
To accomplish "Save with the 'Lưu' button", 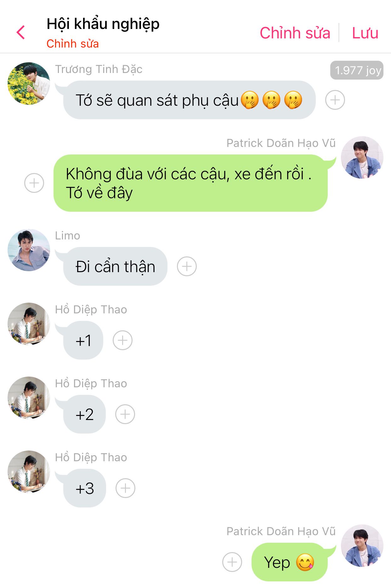I will (365, 33).
